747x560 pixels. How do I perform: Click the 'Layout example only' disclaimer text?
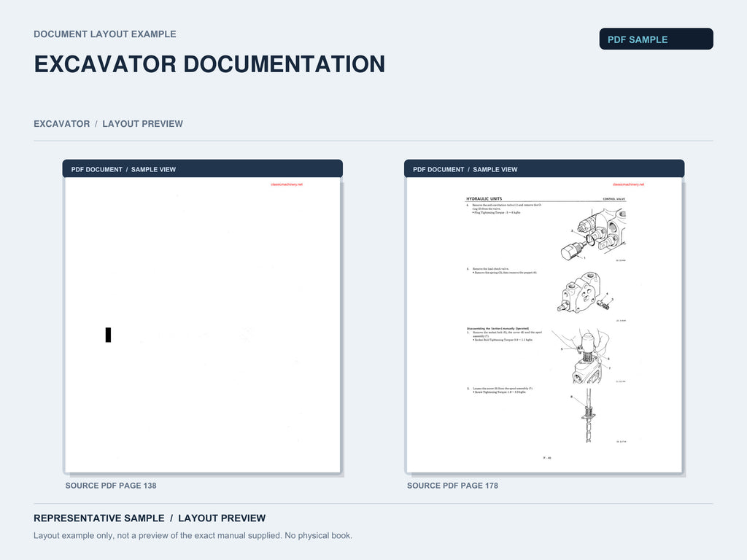coord(193,535)
